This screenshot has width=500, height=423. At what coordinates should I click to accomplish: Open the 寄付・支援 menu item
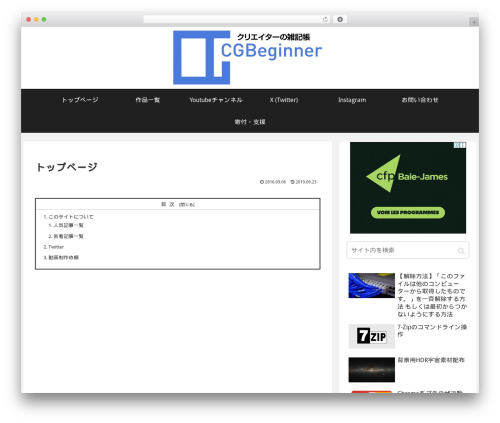[x=250, y=122]
